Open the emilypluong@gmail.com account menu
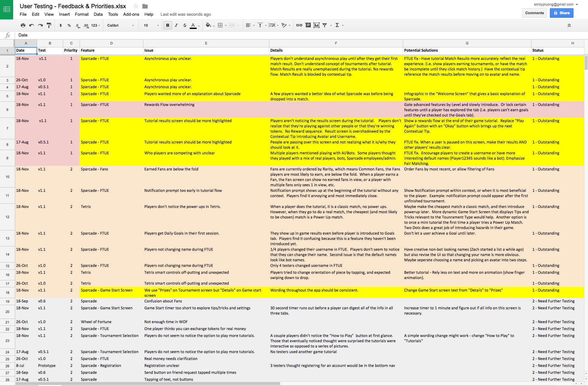 (x=556, y=4)
